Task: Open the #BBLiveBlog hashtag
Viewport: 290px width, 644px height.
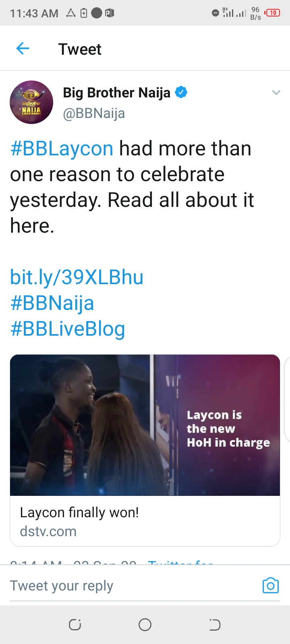Action: 68,329
